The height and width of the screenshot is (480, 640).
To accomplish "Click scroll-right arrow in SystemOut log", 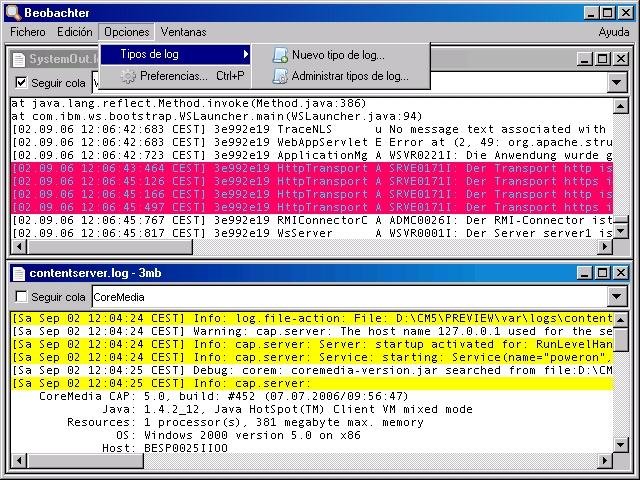I will point(605,247).
